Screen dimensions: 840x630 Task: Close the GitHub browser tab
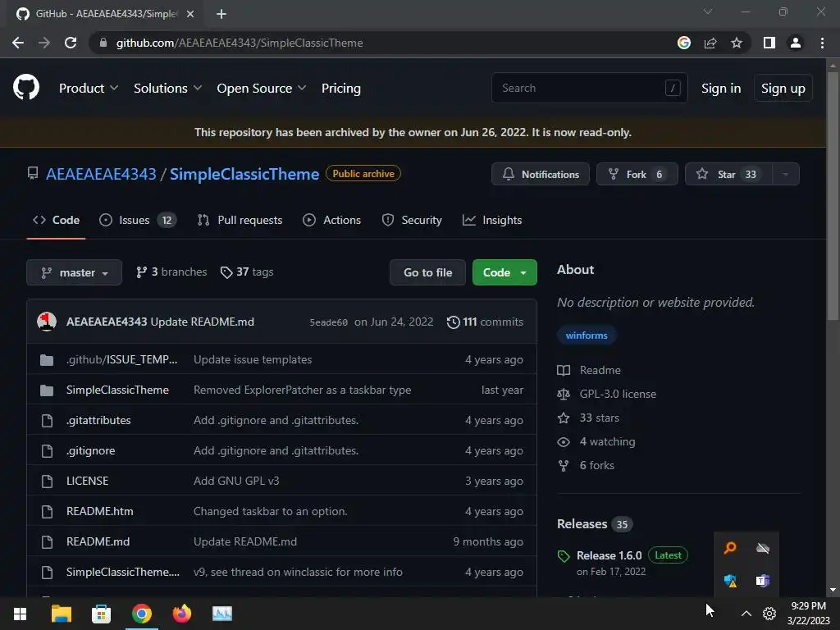pos(190,14)
